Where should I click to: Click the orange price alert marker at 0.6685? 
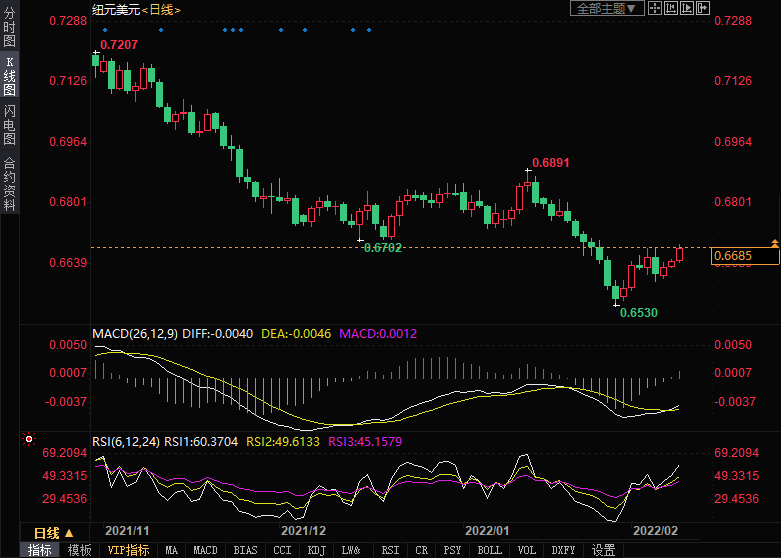point(775,244)
